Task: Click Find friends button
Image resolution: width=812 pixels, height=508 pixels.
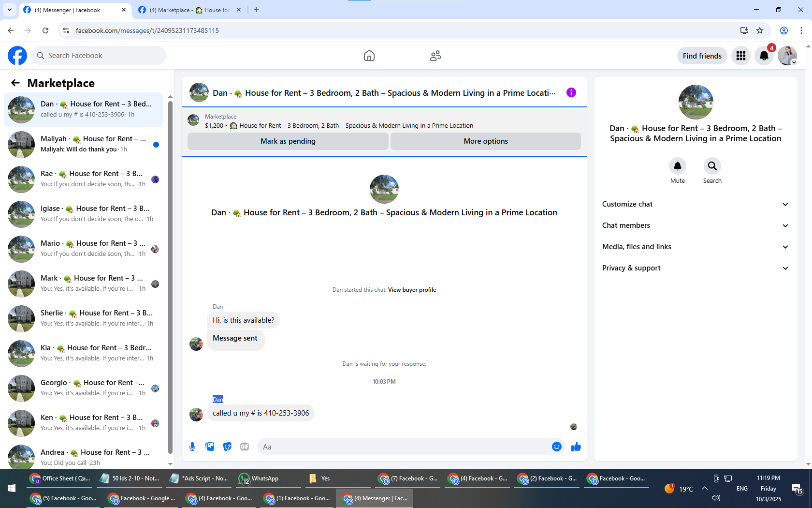Action: coord(702,56)
